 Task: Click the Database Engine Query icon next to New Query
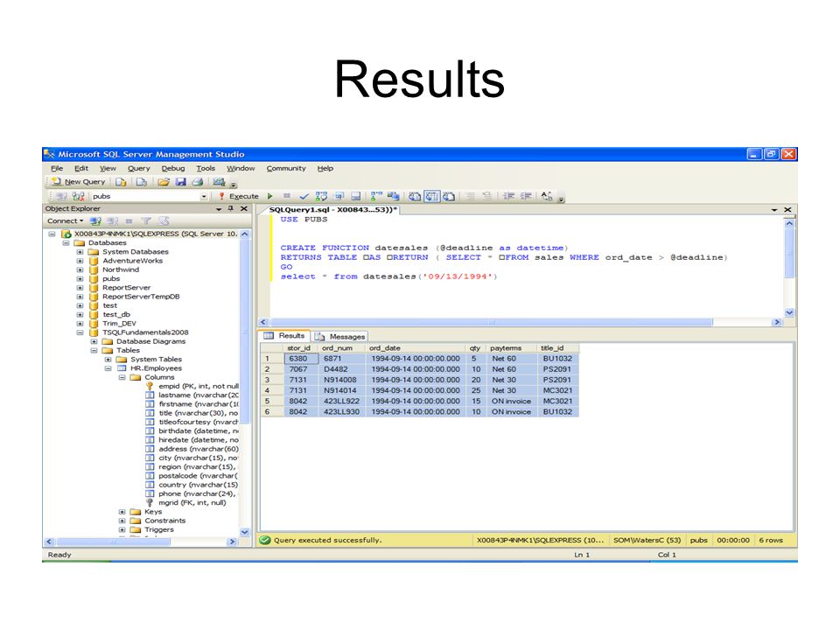click(121, 182)
